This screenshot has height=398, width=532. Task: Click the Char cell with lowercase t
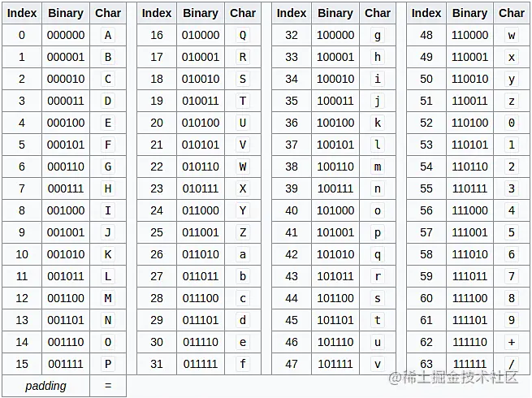coord(378,320)
